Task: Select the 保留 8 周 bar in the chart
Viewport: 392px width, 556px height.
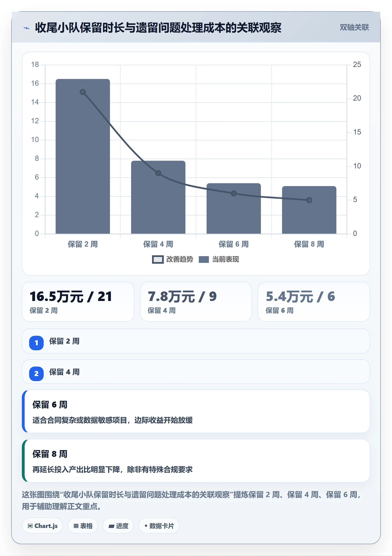Action: pos(309,210)
